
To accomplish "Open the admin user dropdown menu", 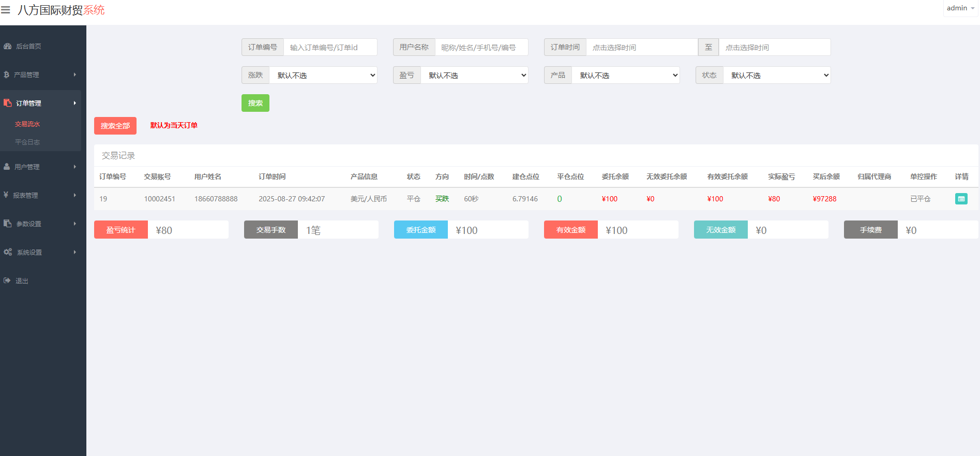I will [960, 8].
